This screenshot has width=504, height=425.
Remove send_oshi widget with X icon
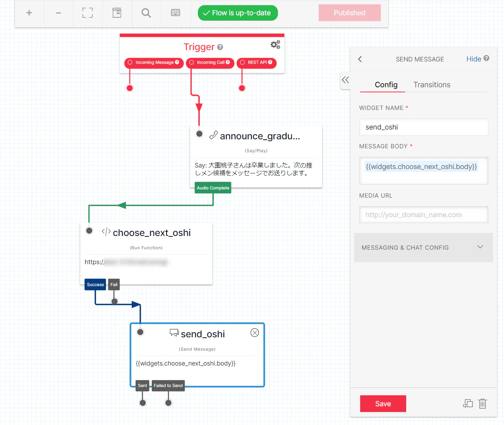255,333
